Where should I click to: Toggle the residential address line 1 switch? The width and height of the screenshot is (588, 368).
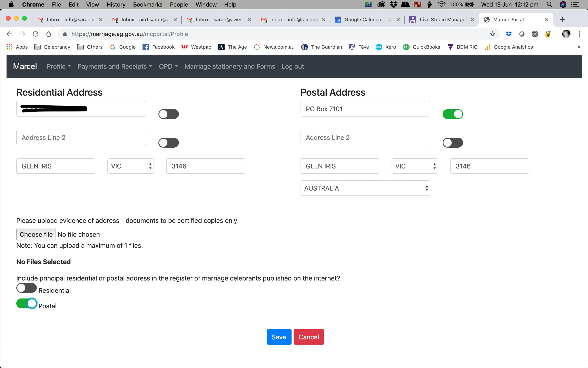[169, 114]
